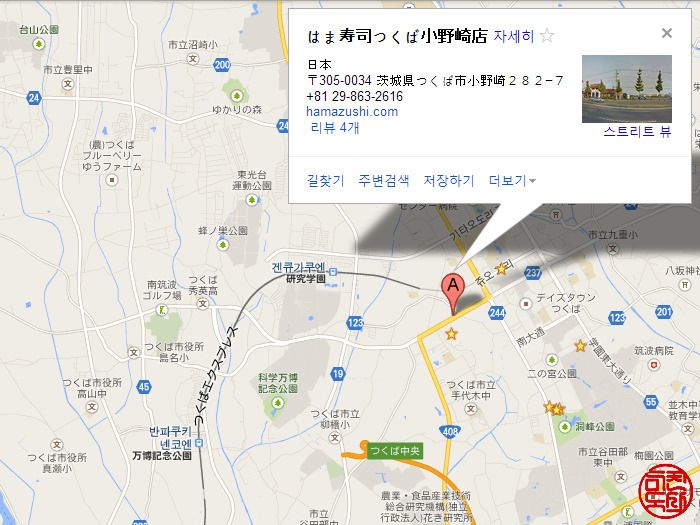The height and width of the screenshot is (525, 700).
Task: Expand the 더보기 dropdown menu
Action: click(x=512, y=180)
